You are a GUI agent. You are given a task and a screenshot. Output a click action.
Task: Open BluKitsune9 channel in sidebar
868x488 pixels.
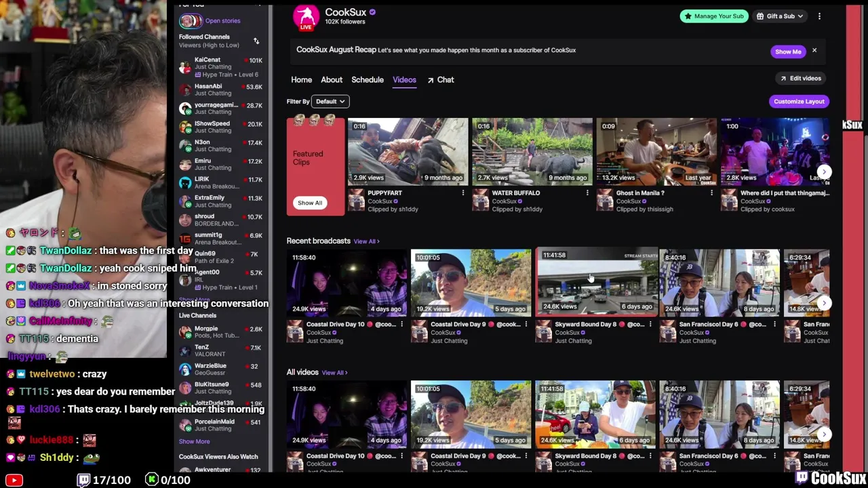pyautogui.click(x=222, y=388)
